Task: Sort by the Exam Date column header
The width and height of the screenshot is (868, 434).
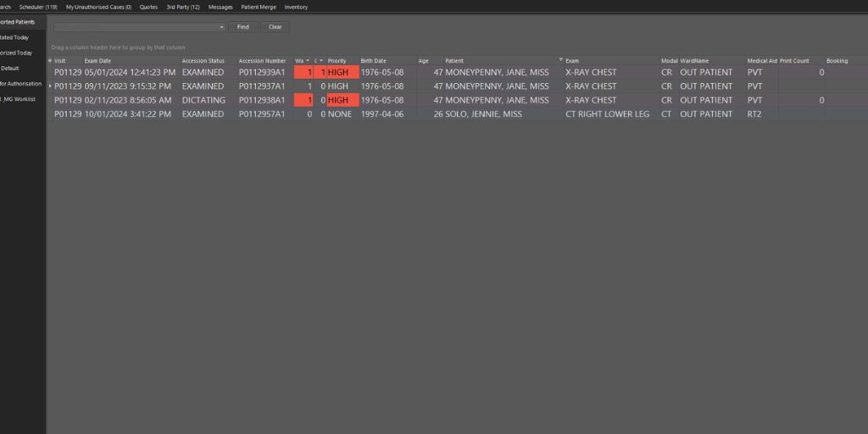Action: click(x=97, y=61)
